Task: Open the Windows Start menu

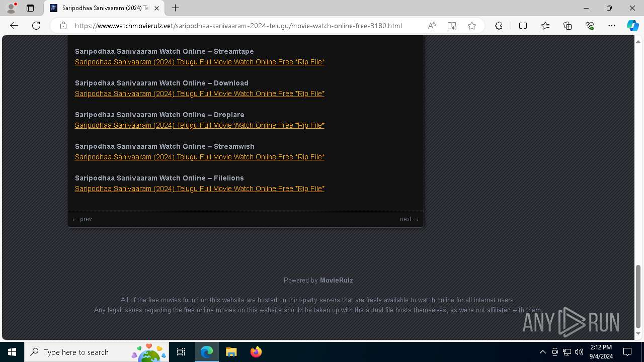Action: 12,352
